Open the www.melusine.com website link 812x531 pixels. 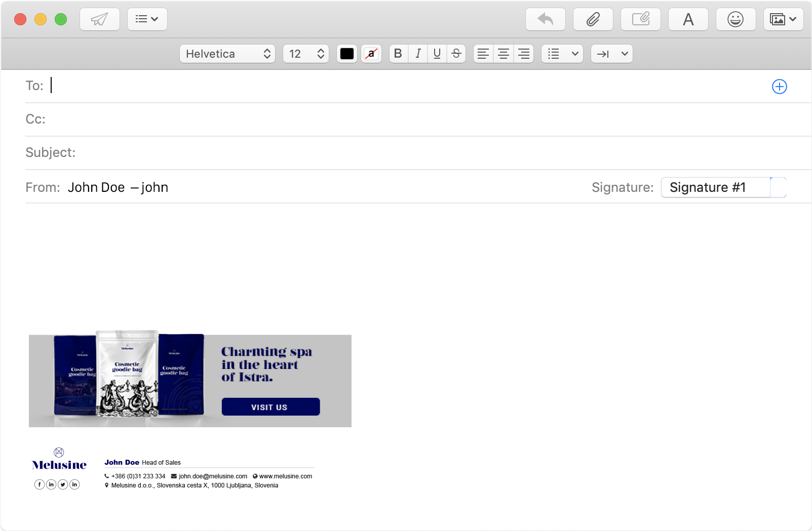[x=286, y=476]
